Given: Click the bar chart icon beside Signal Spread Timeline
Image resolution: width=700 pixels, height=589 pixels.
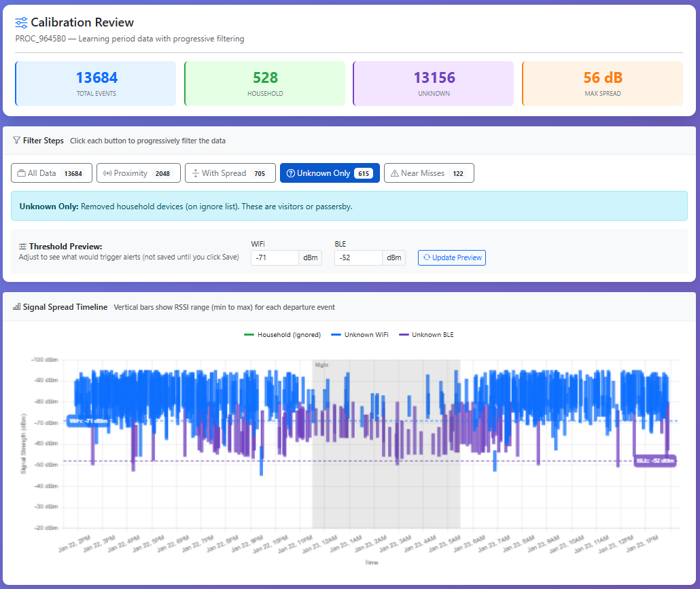Looking at the screenshot, I should (x=16, y=307).
